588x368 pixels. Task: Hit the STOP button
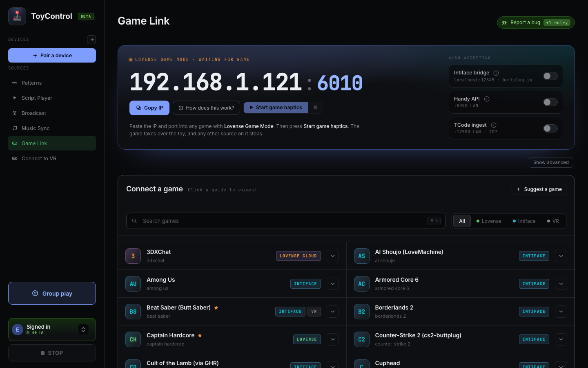pyautogui.click(x=52, y=353)
